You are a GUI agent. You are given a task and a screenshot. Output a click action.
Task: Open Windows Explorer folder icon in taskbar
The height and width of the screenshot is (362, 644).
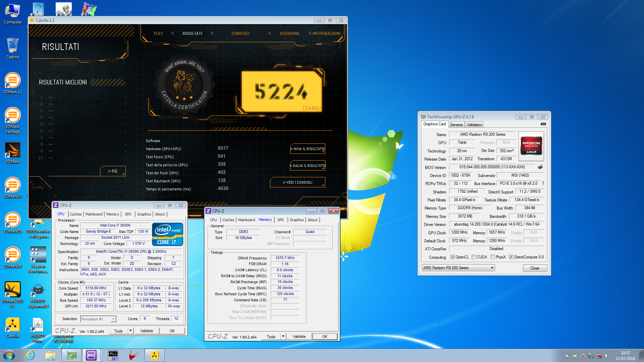click(51, 355)
